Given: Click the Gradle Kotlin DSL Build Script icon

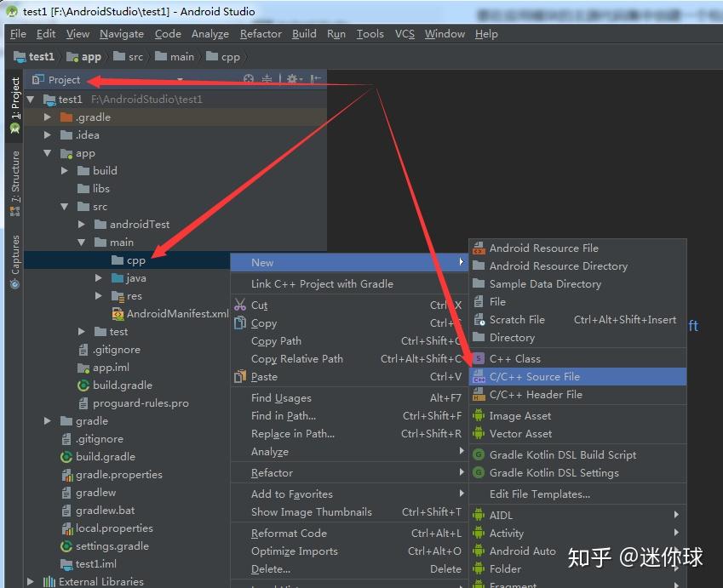Looking at the screenshot, I should pos(479,454).
